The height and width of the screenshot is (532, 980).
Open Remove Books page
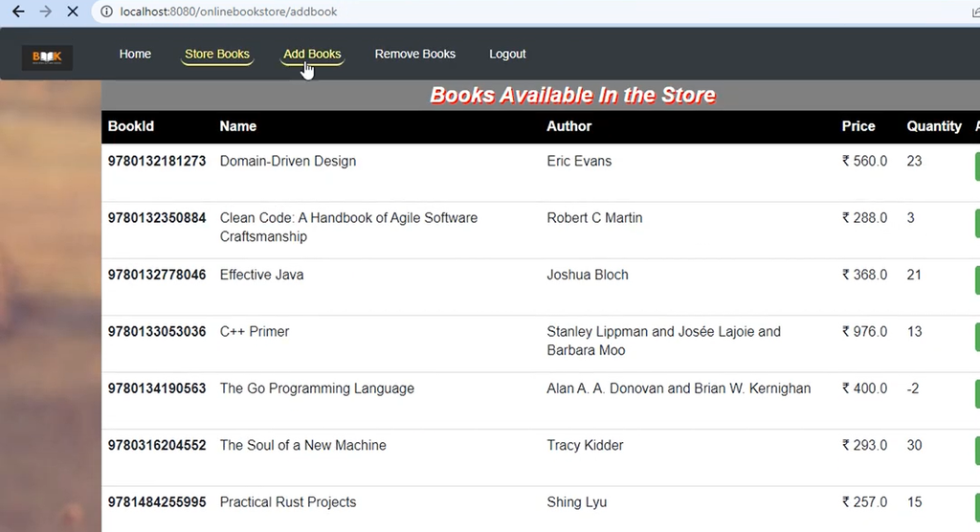(x=415, y=54)
